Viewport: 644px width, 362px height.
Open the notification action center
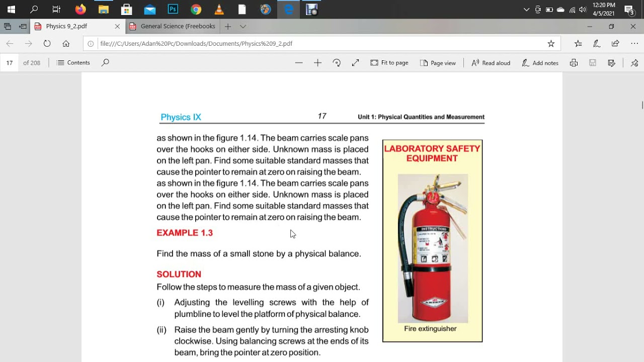coord(629,10)
